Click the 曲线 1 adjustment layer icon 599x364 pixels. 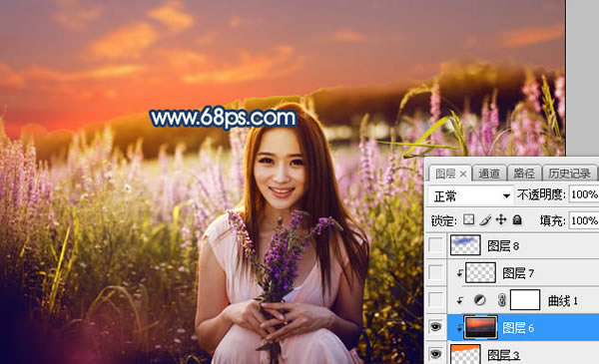[480, 300]
